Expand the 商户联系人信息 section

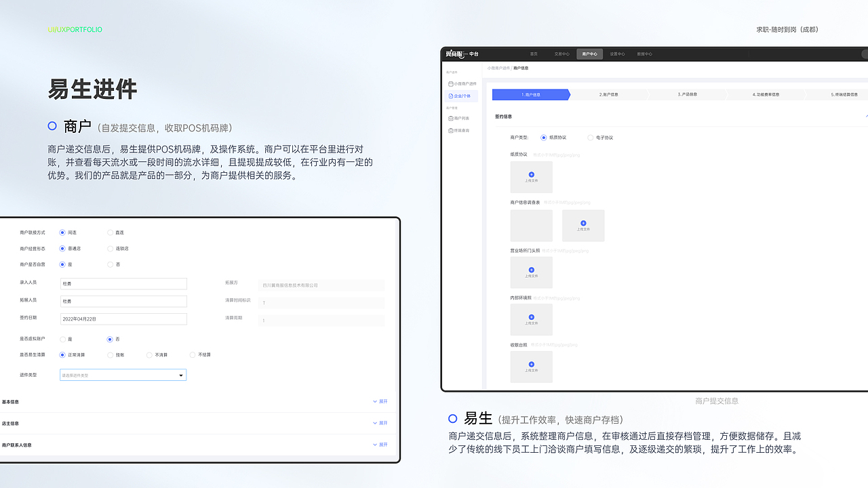(x=380, y=445)
